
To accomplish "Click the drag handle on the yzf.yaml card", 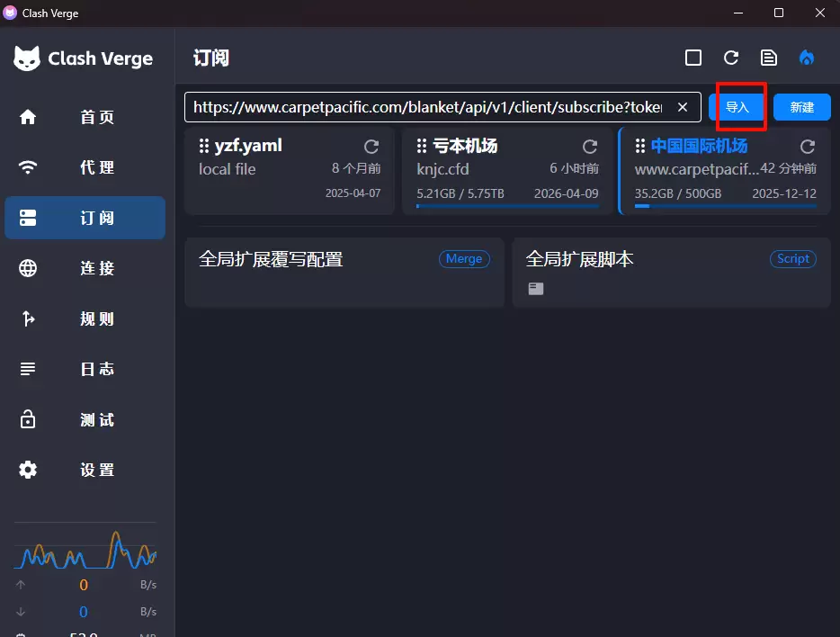I will [204, 145].
